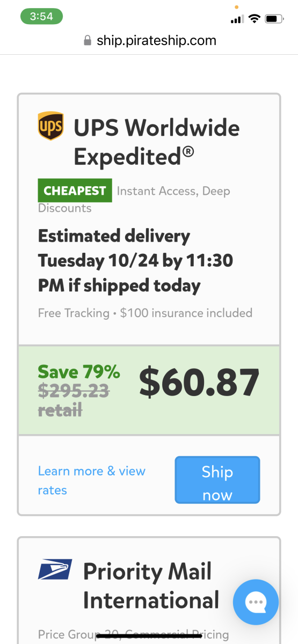Tap the USPS eagle logo
This screenshot has width=298, height=644.
click(55, 569)
